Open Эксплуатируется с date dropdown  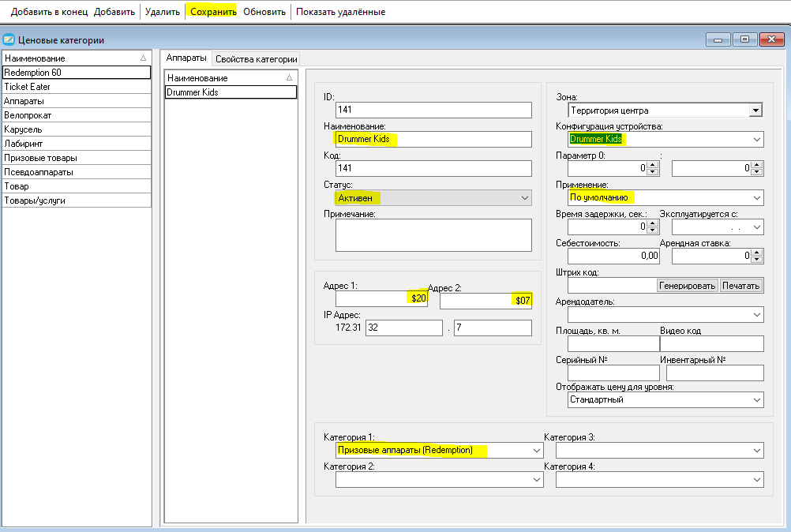(757, 227)
